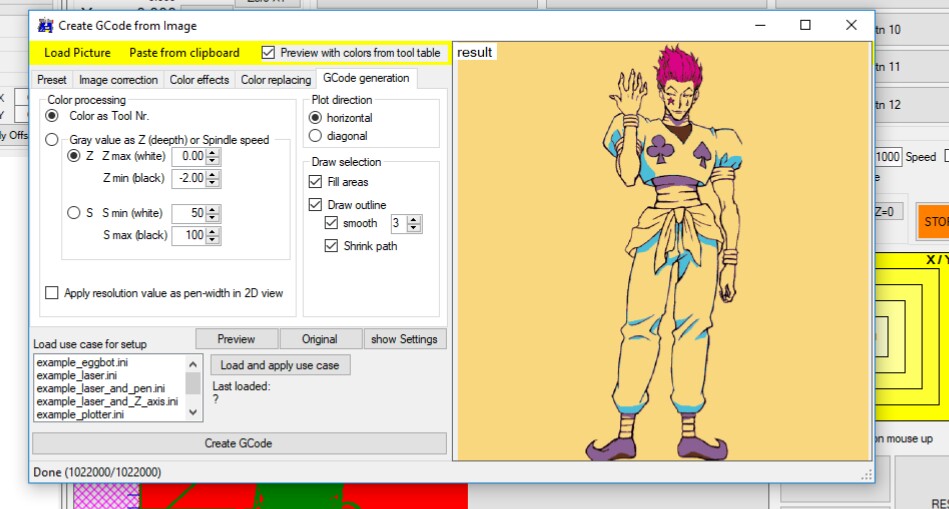Click orange STOP button in main window
This screenshot has height=509, width=949.
pyautogui.click(x=932, y=221)
